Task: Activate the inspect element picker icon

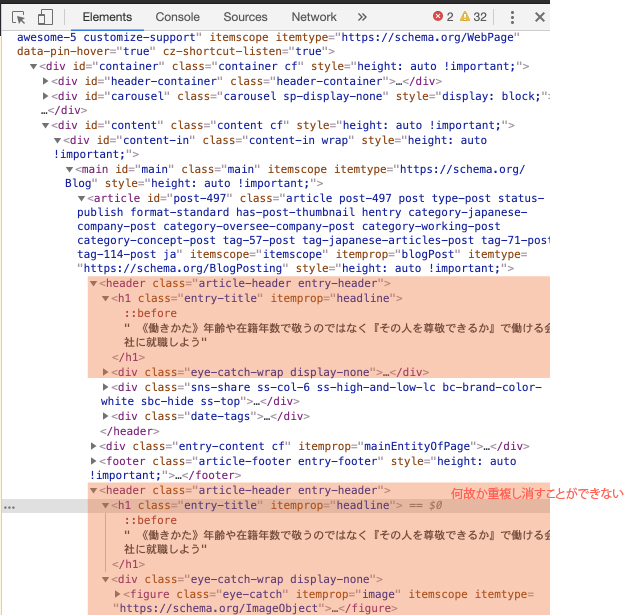Action: (19, 17)
